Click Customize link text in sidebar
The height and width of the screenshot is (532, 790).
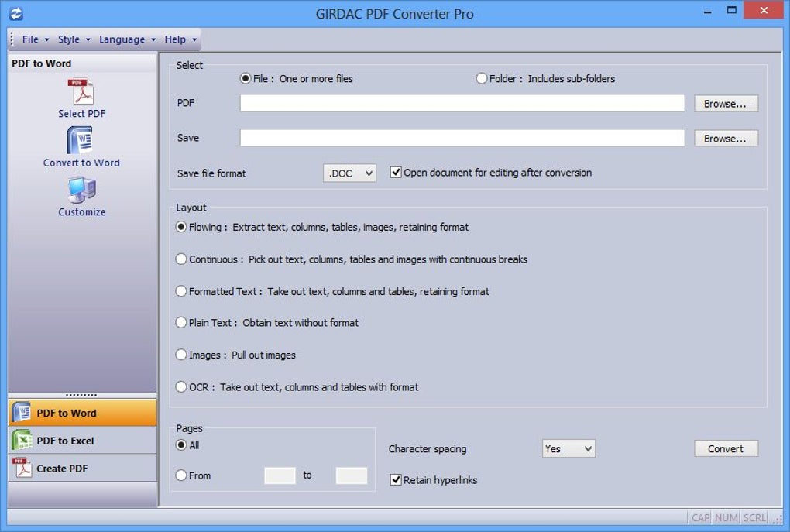pyautogui.click(x=81, y=211)
